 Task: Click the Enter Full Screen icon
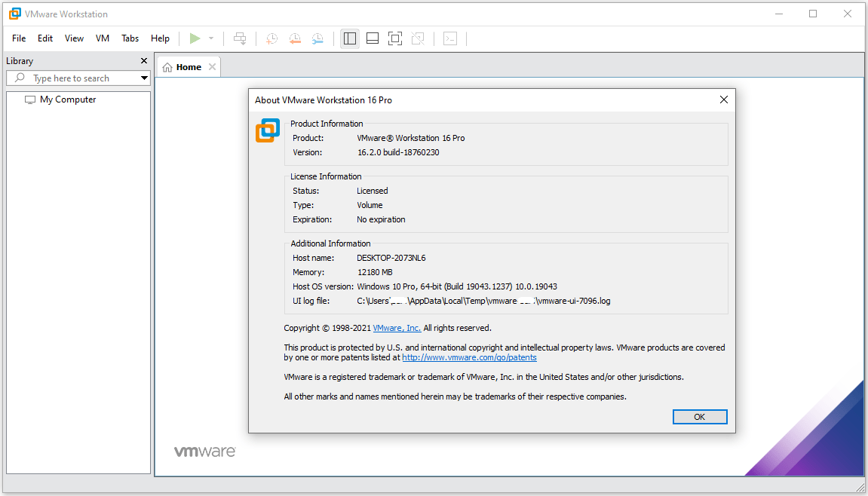click(394, 38)
